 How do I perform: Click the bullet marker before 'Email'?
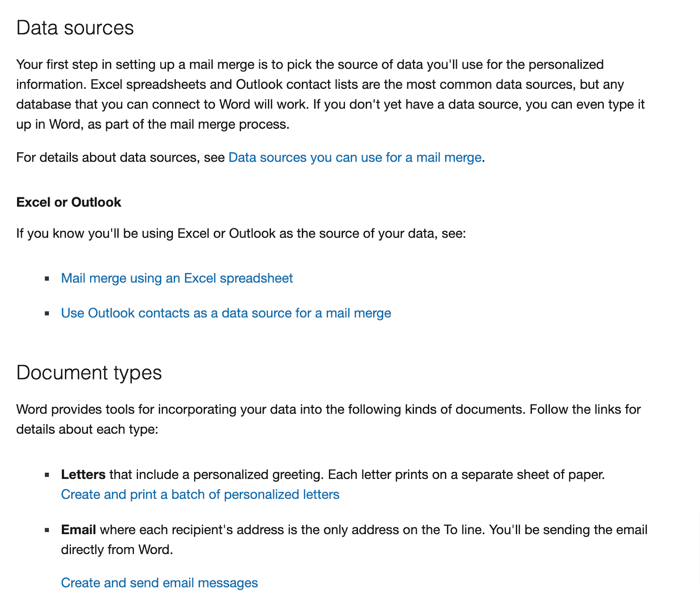point(47,530)
